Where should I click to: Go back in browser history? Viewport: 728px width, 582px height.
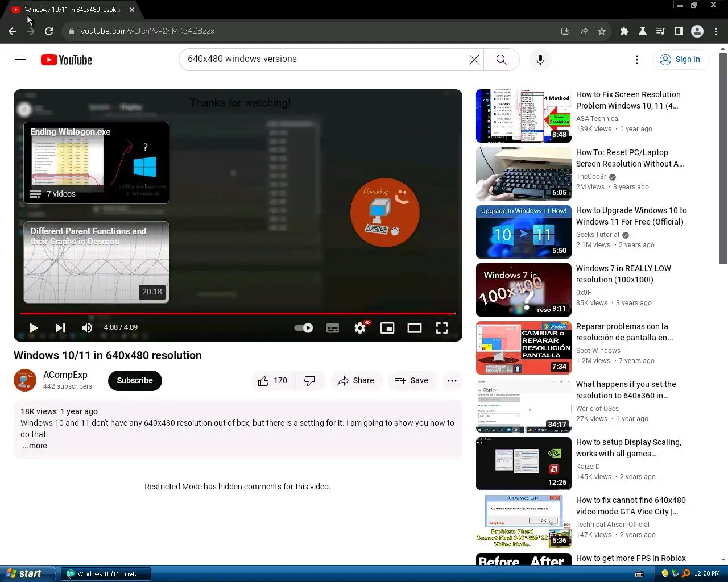click(13, 31)
